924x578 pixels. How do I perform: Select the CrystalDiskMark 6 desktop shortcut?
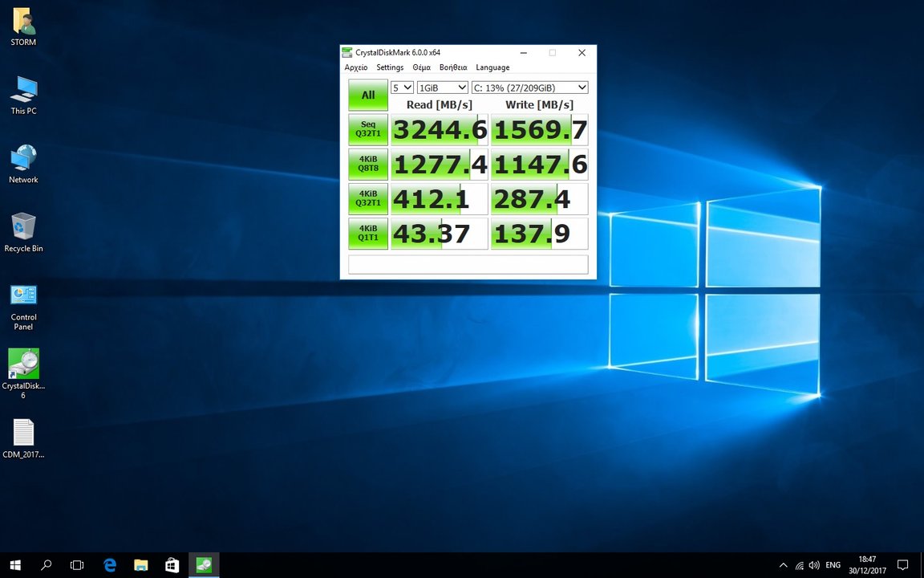23,374
